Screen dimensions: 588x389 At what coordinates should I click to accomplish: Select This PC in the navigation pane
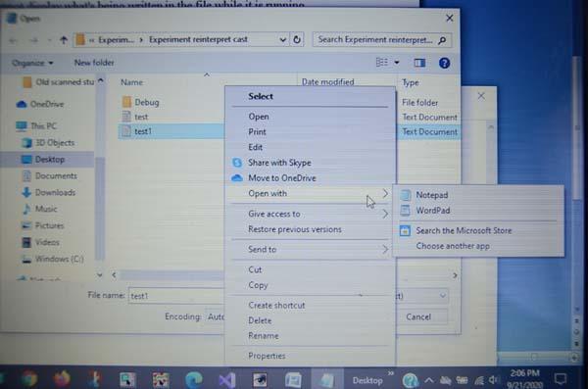coord(43,126)
